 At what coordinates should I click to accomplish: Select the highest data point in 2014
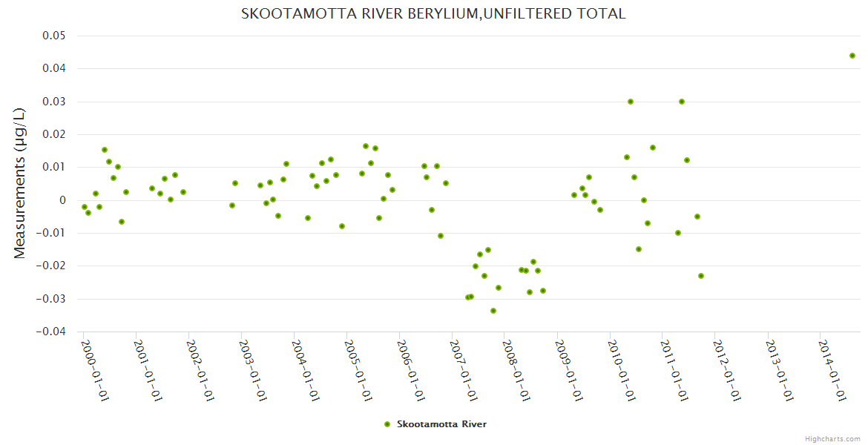coord(852,56)
